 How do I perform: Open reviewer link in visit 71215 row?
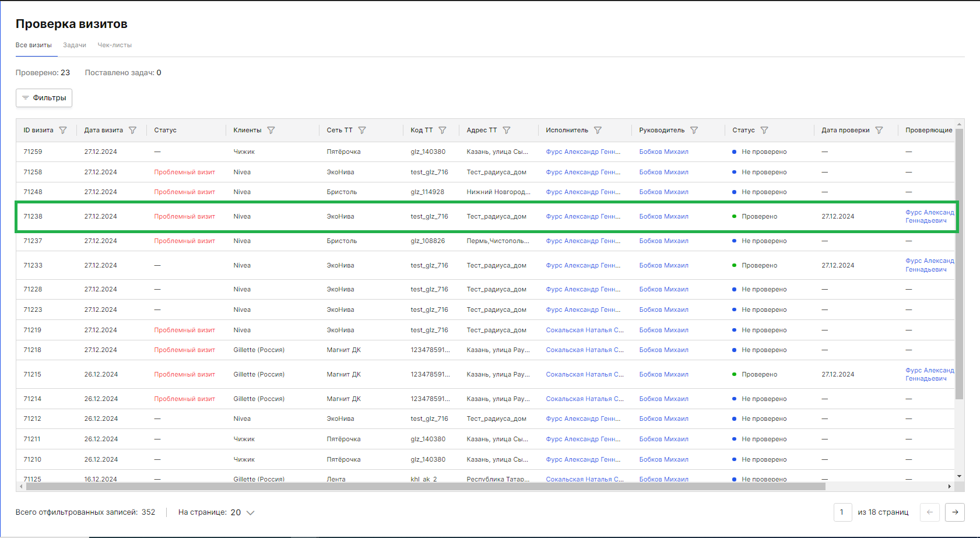coord(930,374)
